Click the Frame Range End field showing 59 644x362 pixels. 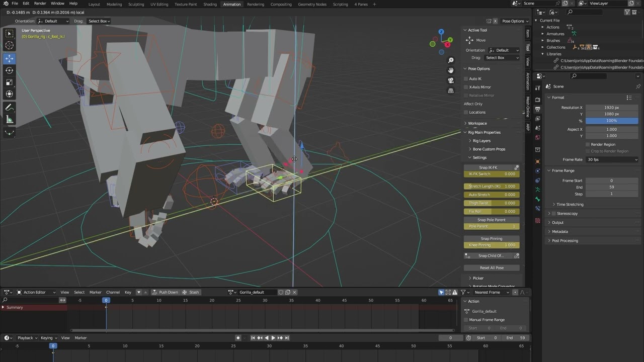point(612,187)
